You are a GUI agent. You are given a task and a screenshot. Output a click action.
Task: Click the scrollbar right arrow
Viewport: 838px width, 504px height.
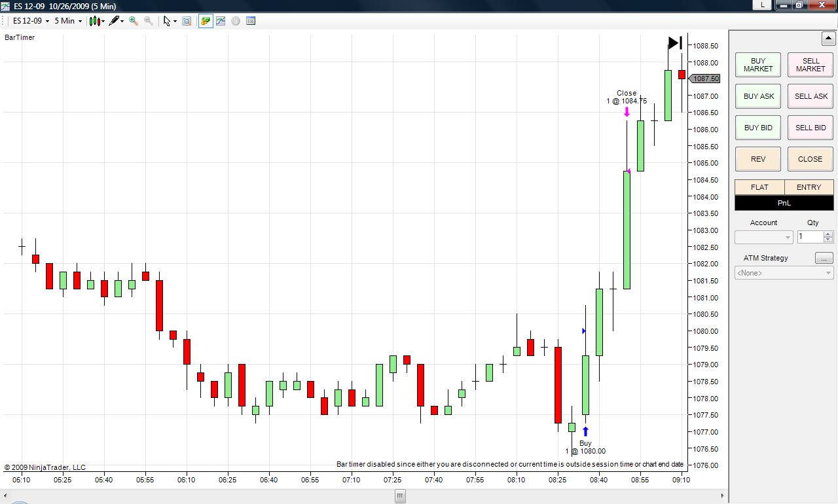(x=723, y=497)
